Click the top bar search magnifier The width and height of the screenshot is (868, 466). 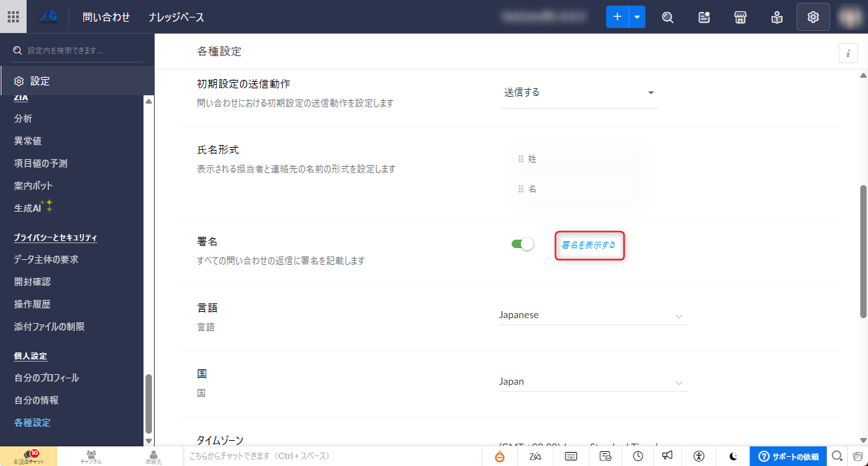point(668,18)
